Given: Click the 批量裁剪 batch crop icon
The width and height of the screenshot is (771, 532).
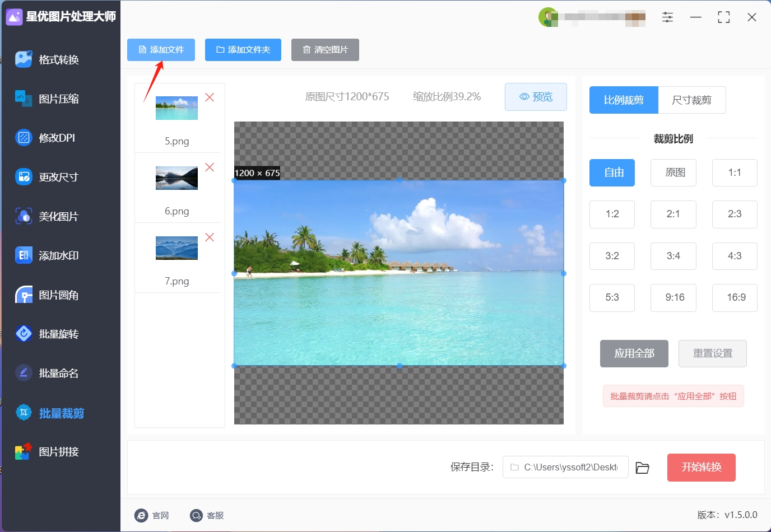Looking at the screenshot, I should click(x=24, y=413).
